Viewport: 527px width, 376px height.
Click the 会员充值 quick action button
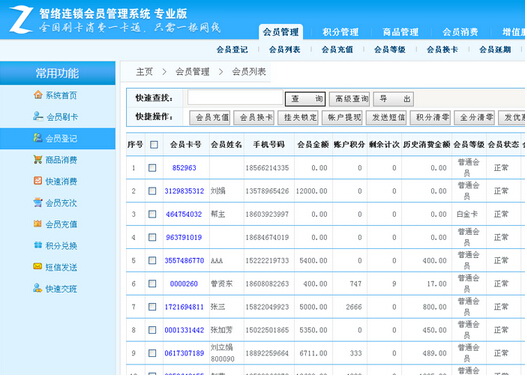[x=210, y=118]
